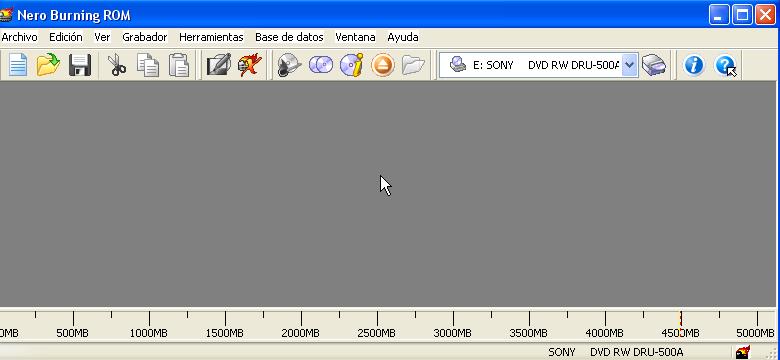Open the blue Info icon
The image size is (780, 360).
click(694, 65)
